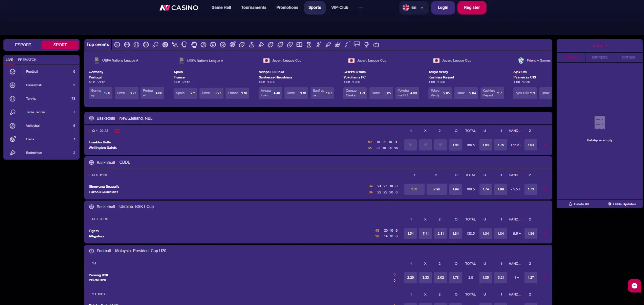Select the 1.88 odds for Germany
Screen dimensions: 644x305
[100, 93]
